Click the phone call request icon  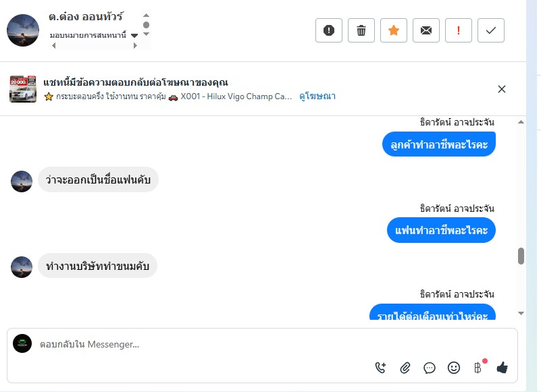point(381,368)
